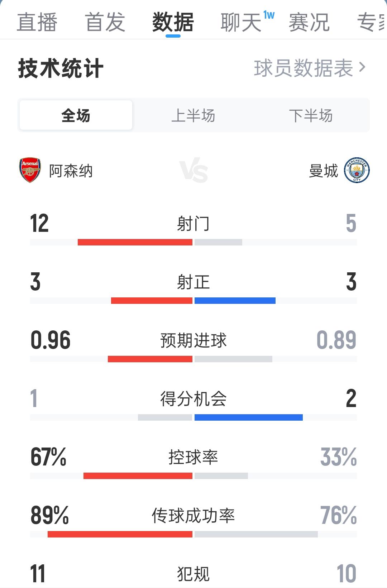Open the 直播 live tab
This screenshot has height=588, width=387.
pos(37,22)
